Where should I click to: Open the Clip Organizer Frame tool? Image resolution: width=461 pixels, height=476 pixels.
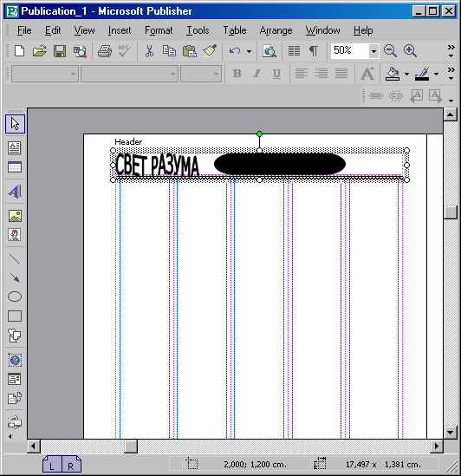[15, 235]
